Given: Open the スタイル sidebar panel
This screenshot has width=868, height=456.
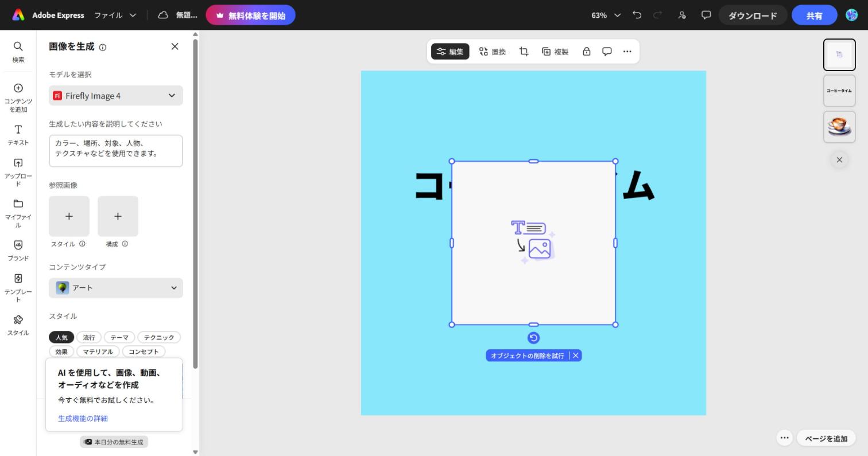Looking at the screenshot, I should [18, 325].
